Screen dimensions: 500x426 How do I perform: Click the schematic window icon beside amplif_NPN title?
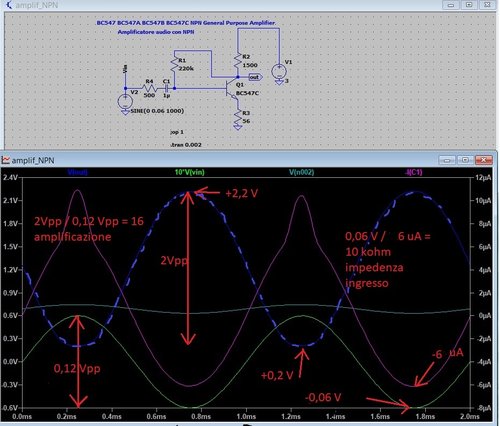(9, 5)
